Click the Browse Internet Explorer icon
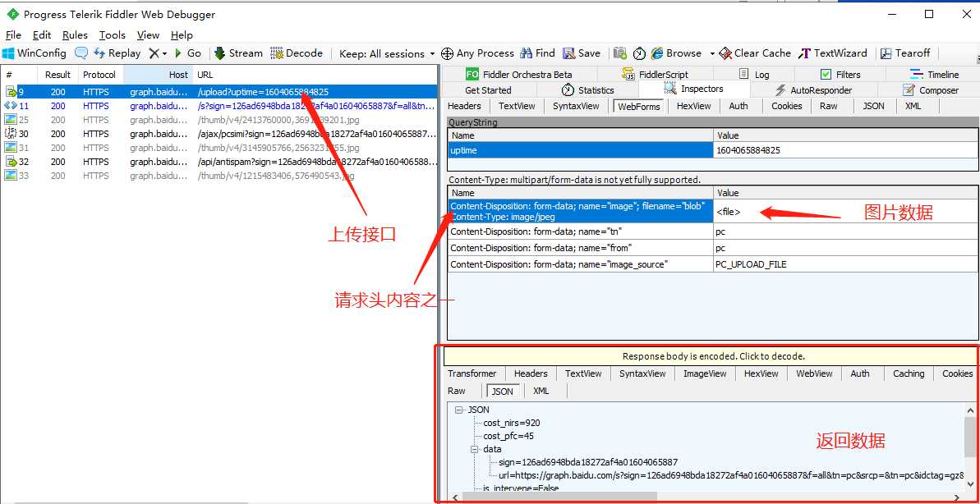Image resolution: width=980 pixels, height=504 pixels. click(x=657, y=53)
